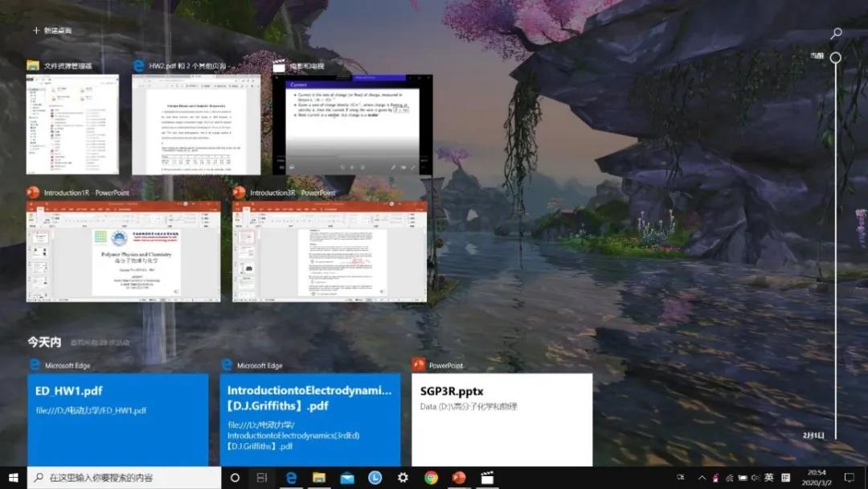Open the battery status tray icon
This screenshot has height=489, width=868.
(x=743, y=478)
